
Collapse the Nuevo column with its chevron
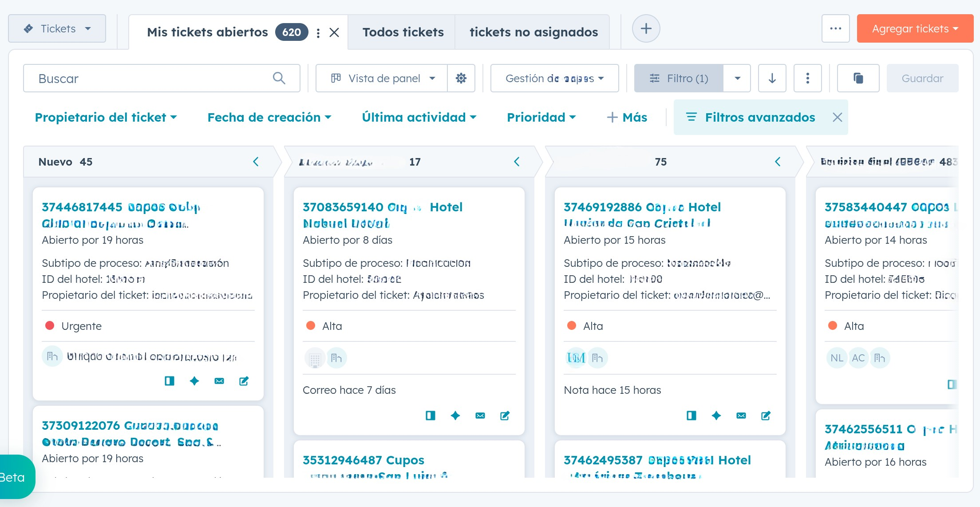pyautogui.click(x=256, y=162)
